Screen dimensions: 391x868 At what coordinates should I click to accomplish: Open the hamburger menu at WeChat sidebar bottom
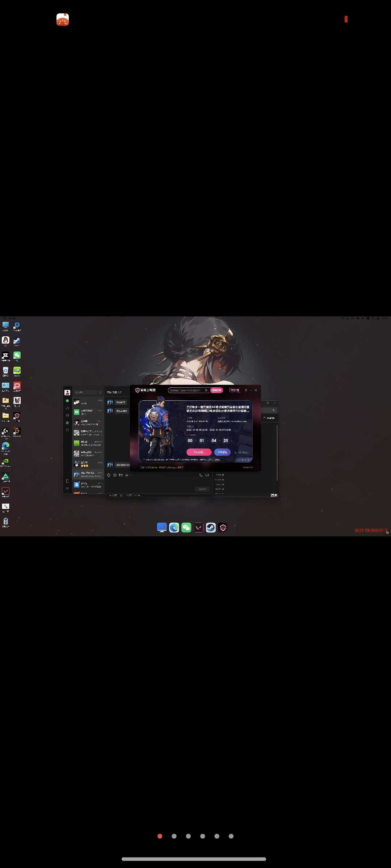(67, 489)
